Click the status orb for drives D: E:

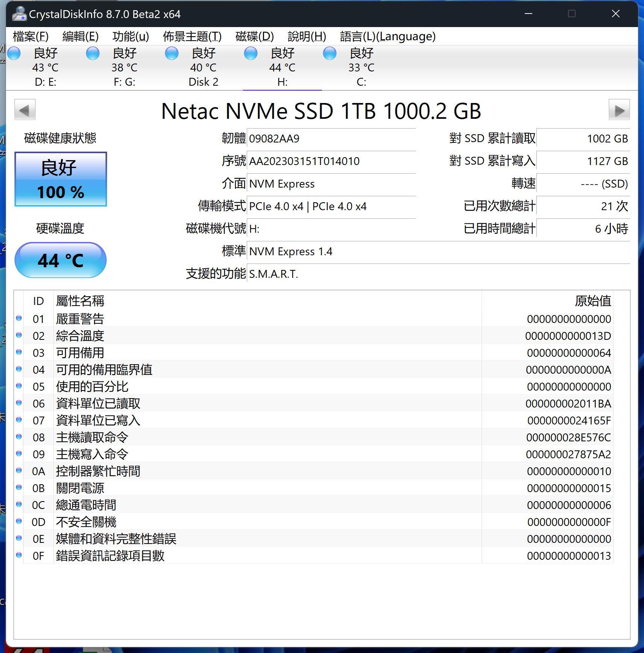pyautogui.click(x=14, y=54)
